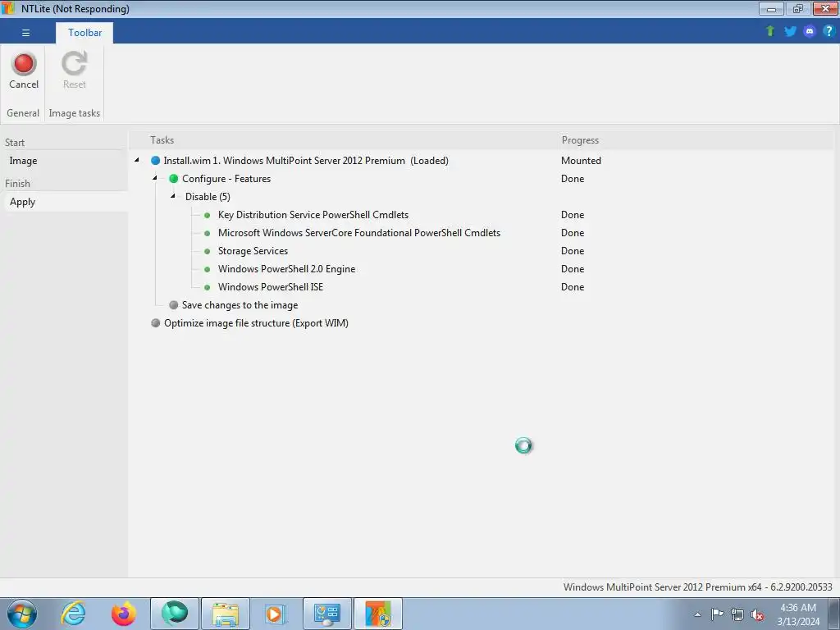The height and width of the screenshot is (630, 840).
Task: Open the Twitter bird icon link
Action: tap(790, 31)
